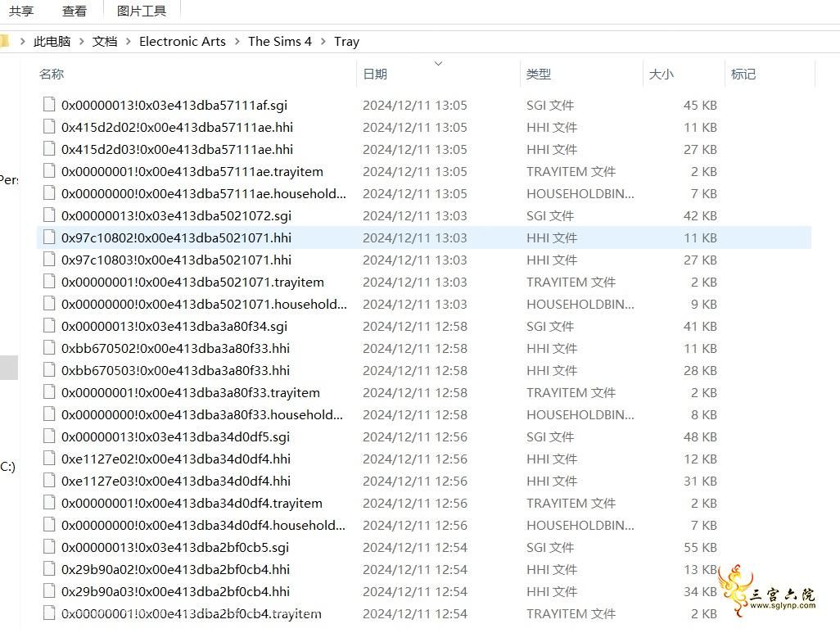Viewport: 840px width, 642px height.
Task: Go to Electronic Arts breadcrumb folder
Action: click(182, 41)
